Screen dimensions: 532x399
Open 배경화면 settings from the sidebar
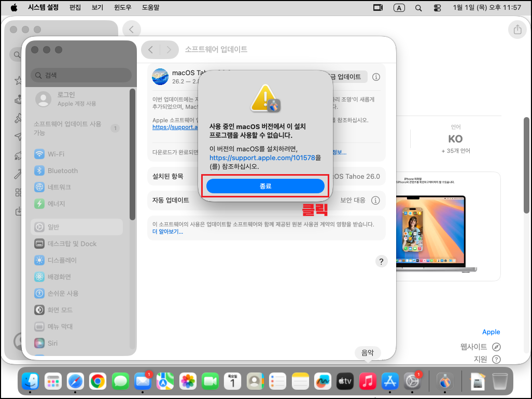click(x=77, y=277)
